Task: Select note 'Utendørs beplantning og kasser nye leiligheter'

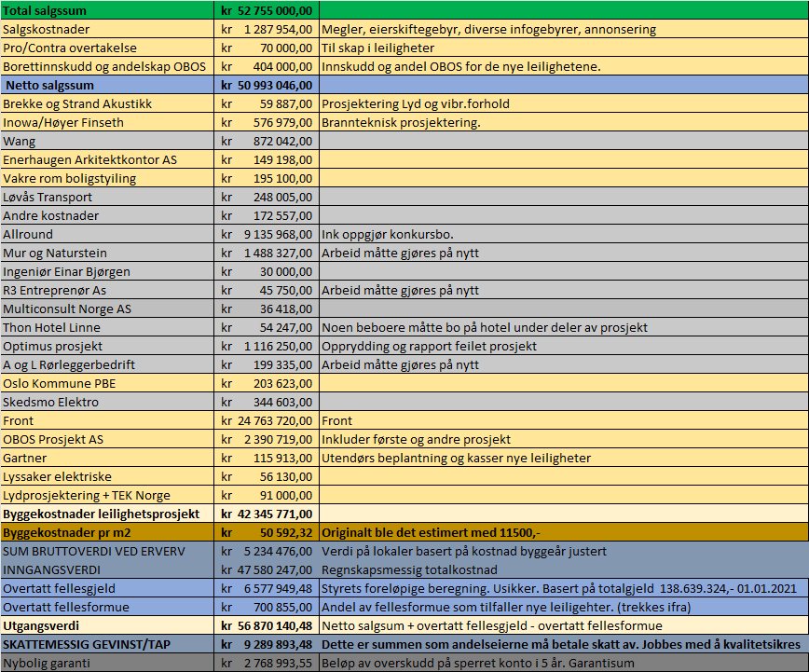Action: coord(456,459)
